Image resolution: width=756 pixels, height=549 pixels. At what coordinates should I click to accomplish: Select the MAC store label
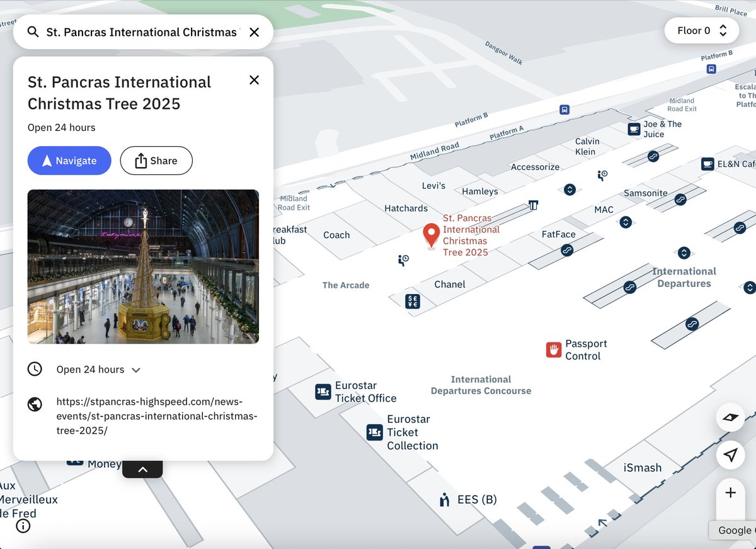click(x=604, y=210)
